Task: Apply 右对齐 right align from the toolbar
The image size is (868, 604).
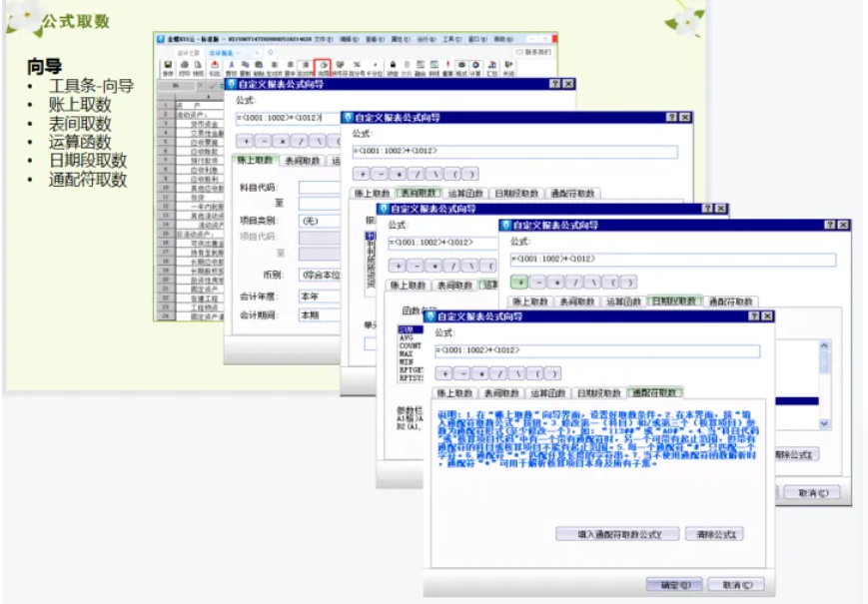Action: (x=304, y=69)
